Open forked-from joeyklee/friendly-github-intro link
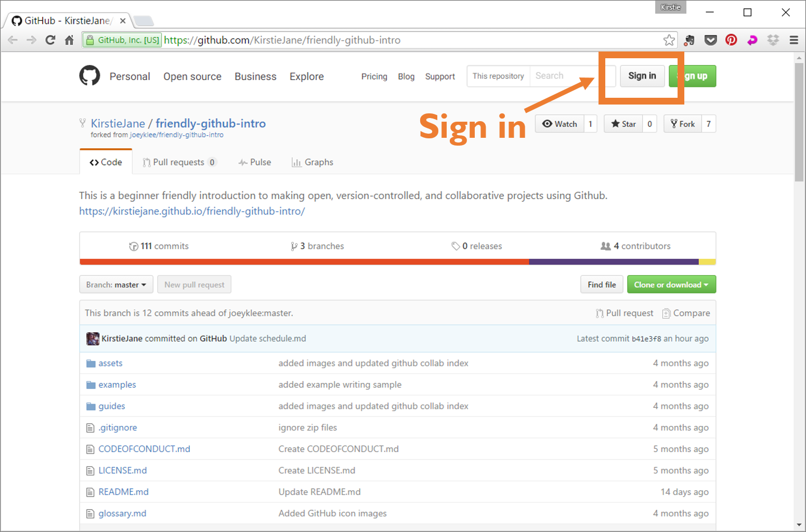Viewport: 806px width, 532px height. point(177,135)
